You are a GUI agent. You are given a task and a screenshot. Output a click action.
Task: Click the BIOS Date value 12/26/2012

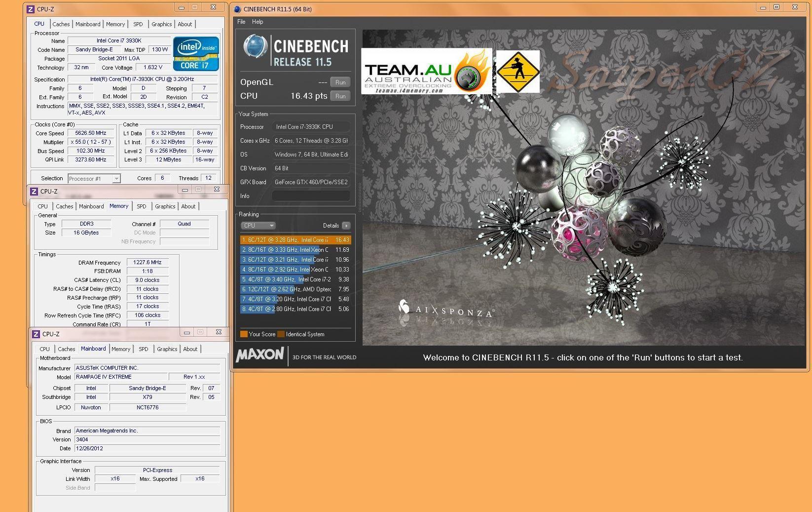point(147,448)
